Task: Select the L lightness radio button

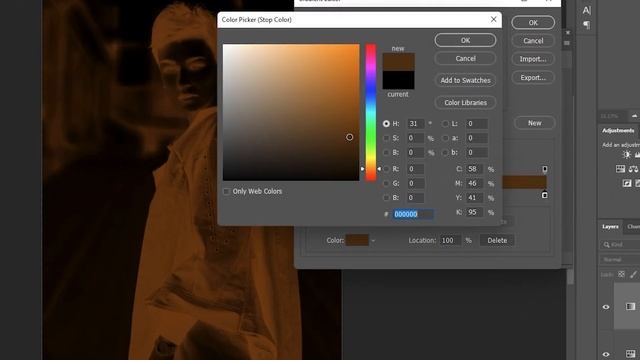Action: coord(445,124)
